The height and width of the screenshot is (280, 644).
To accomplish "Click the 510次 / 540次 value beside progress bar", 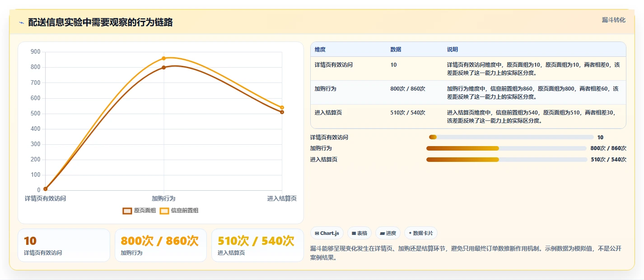I will pos(608,160).
